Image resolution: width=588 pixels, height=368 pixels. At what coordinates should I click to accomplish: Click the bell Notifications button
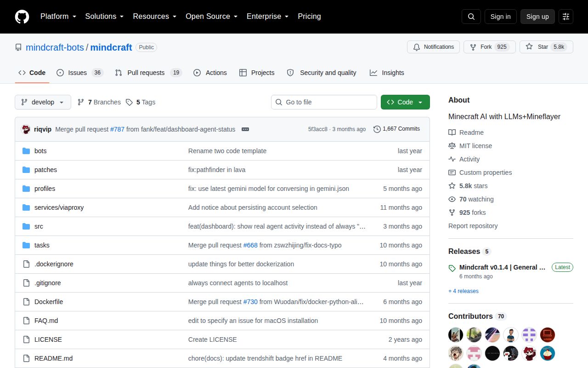coord(433,47)
